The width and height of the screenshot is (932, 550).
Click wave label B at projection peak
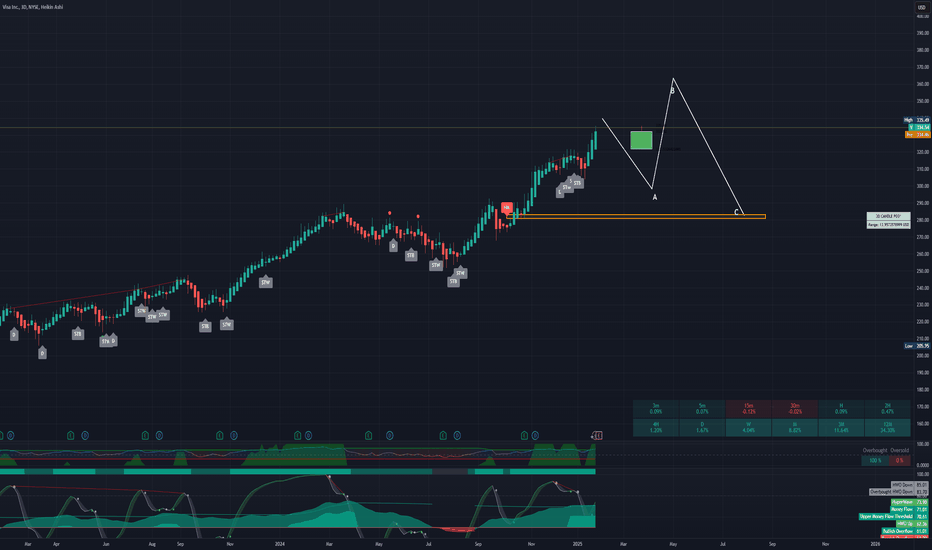point(673,91)
